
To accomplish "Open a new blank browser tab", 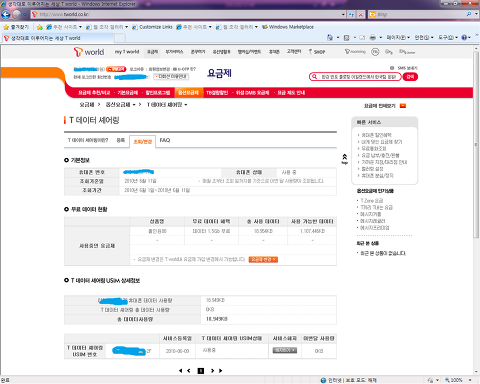I will (120, 38).
